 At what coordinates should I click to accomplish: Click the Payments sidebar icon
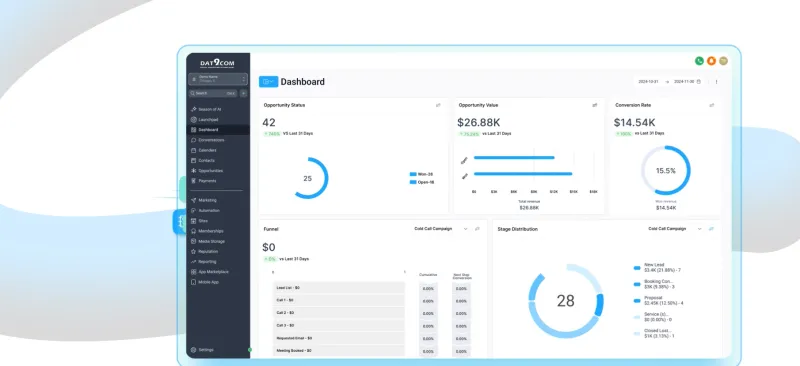click(193, 181)
